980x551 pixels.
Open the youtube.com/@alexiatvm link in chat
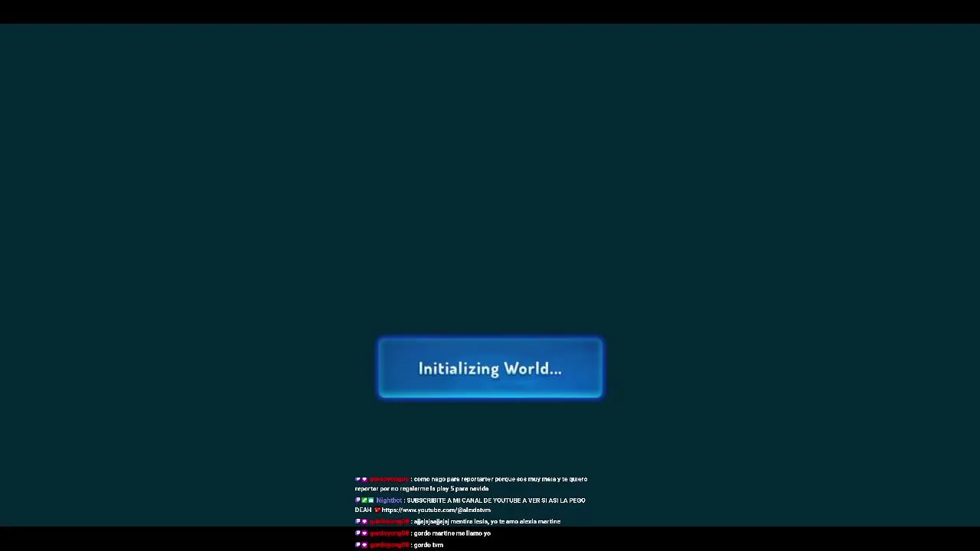point(436,510)
